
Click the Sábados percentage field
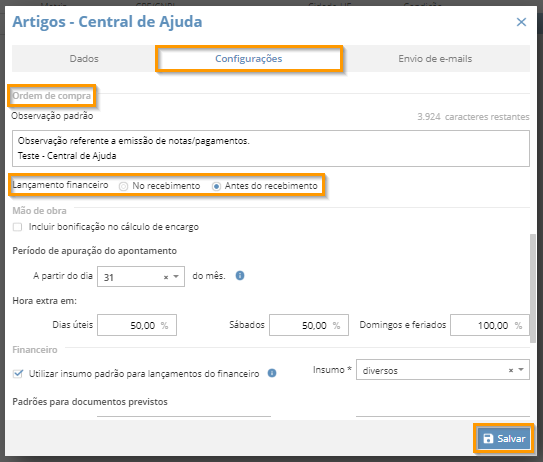pos(309,325)
